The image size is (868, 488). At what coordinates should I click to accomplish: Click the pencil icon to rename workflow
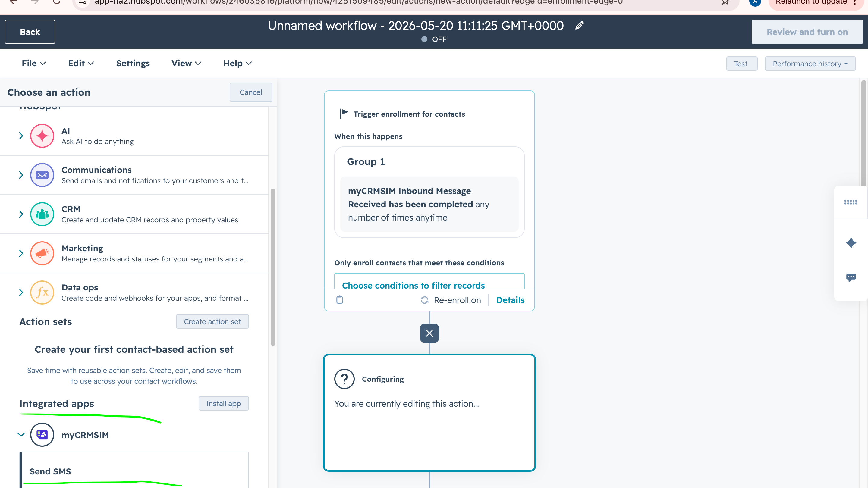click(580, 26)
